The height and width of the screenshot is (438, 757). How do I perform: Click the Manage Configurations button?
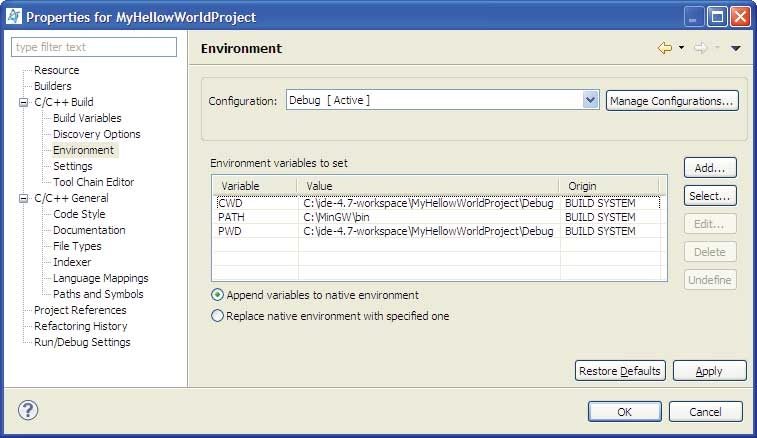(672, 100)
